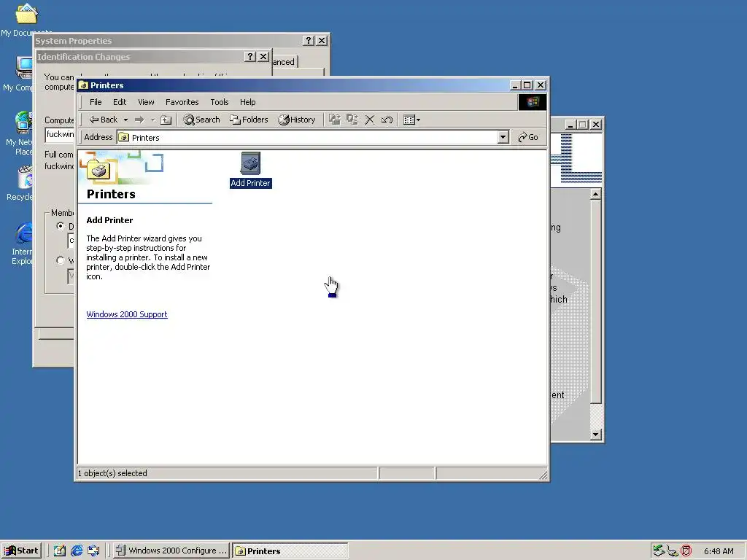The image size is (747, 560).
Task: Click the first network system tray icon
Action: coord(659,551)
